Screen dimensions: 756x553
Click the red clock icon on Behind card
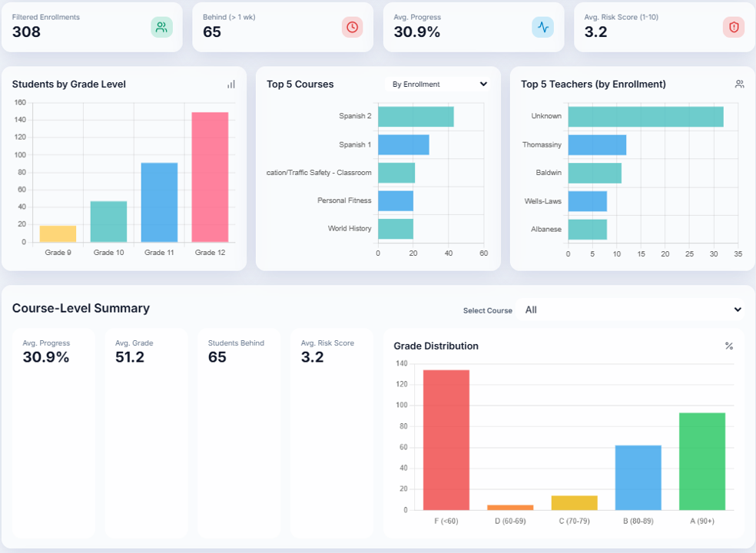click(x=352, y=27)
